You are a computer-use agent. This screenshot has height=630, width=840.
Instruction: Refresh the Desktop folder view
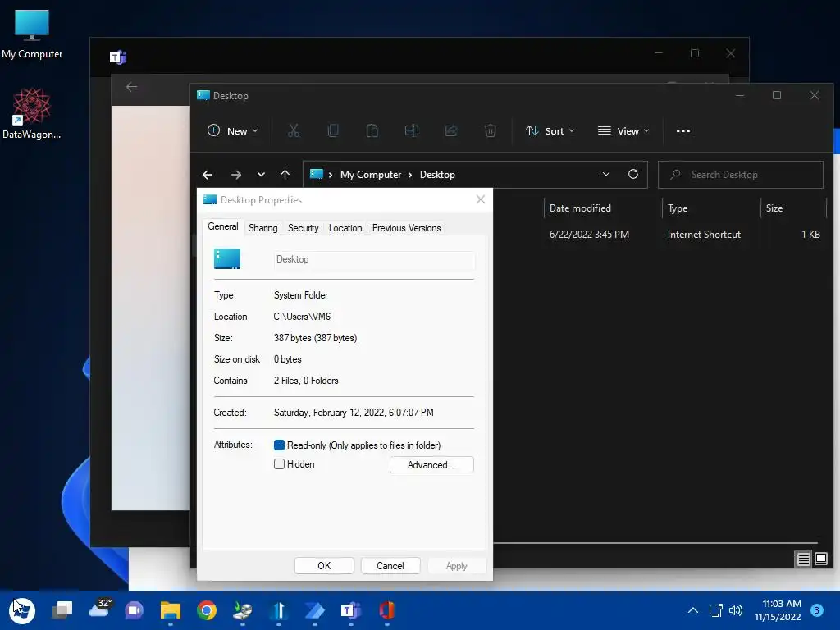point(633,174)
